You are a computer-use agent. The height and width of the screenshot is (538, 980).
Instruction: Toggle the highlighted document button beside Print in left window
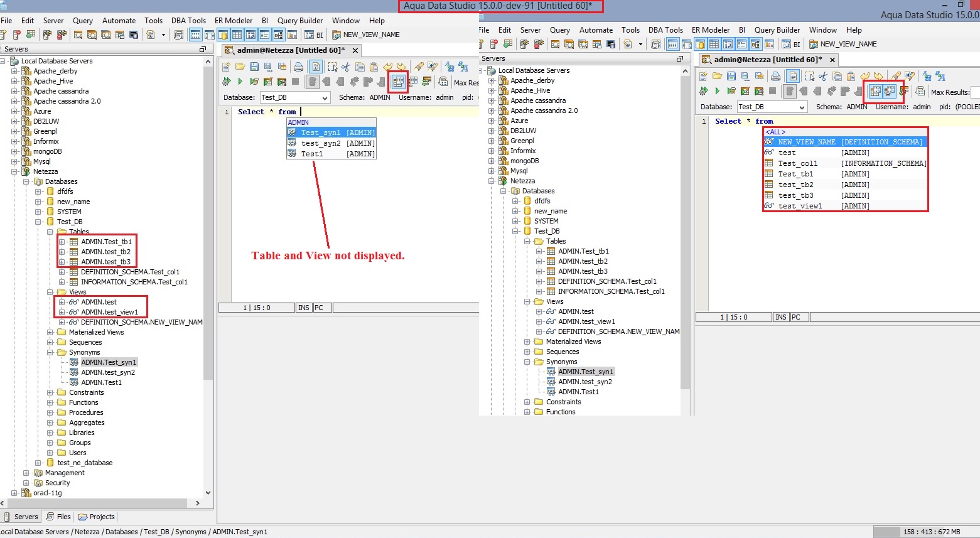pyautogui.click(x=316, y=67)
